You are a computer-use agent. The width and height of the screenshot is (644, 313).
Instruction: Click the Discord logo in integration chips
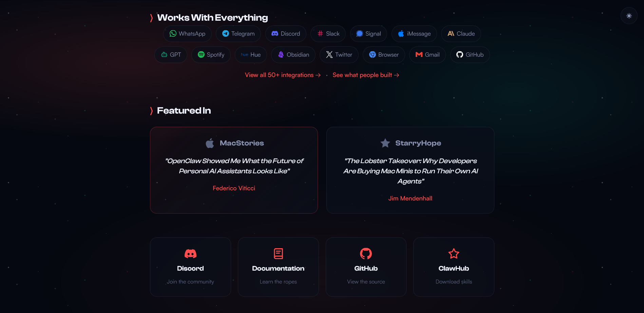pyautogui.click(x=275, y=34)
